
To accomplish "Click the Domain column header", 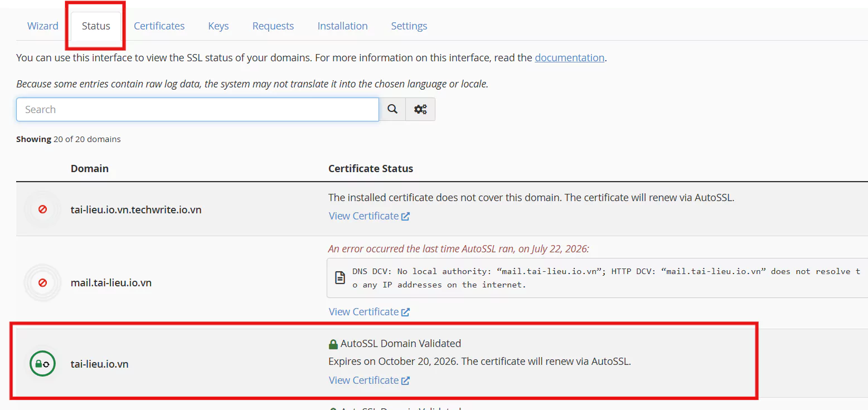I will (90, 168).
